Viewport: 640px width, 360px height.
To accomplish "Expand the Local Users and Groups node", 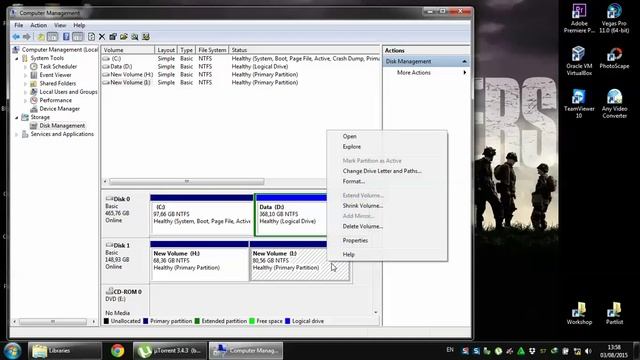I will [25, 92].
